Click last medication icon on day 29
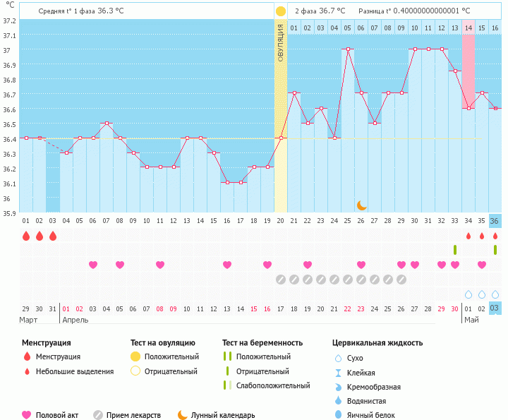The image size is (508, 420). tap(401, 280)
